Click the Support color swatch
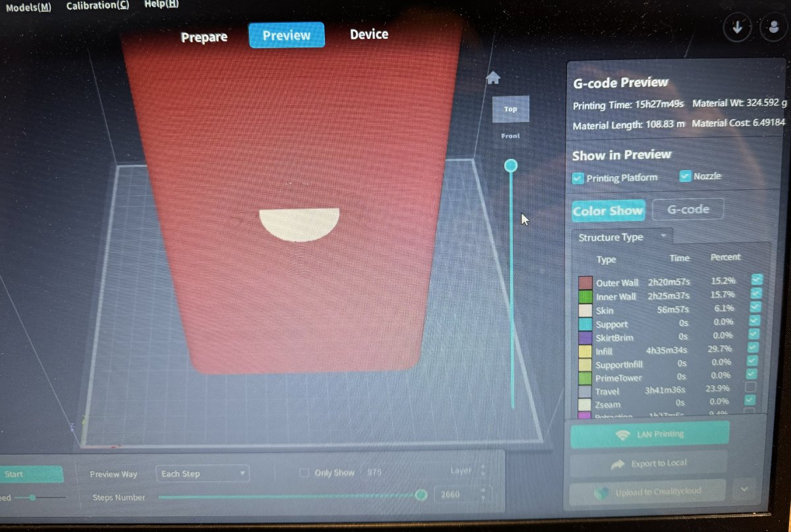791x532 pixels. point(585,324)
